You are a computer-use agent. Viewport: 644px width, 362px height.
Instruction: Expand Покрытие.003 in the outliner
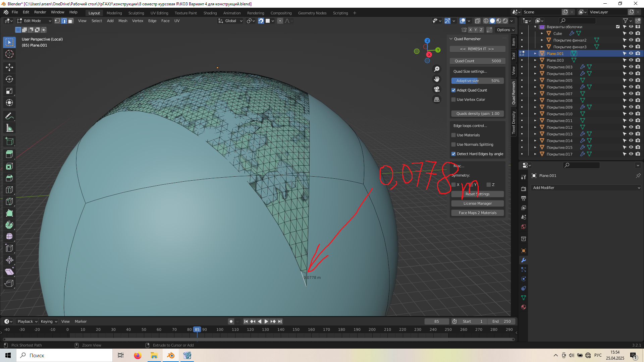(535, 67)
